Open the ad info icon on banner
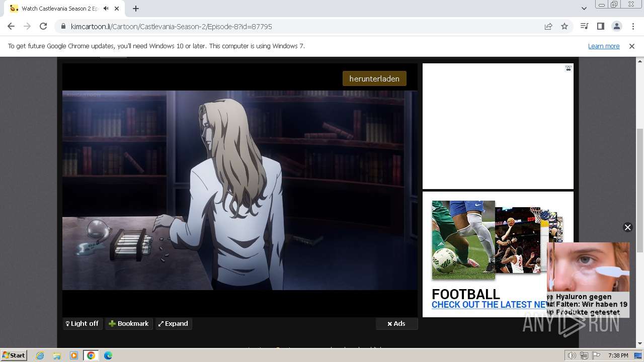The image size is (644, 362). point(568,68)
